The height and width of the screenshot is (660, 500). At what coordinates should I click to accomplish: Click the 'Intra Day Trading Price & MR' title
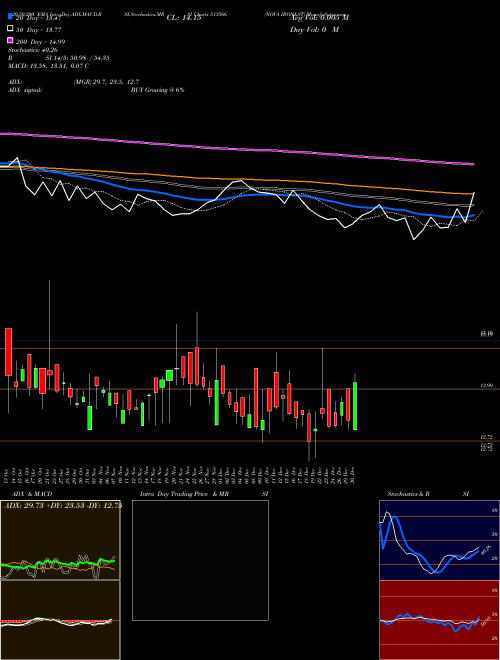pyautogui.click(x=184, y=494)
